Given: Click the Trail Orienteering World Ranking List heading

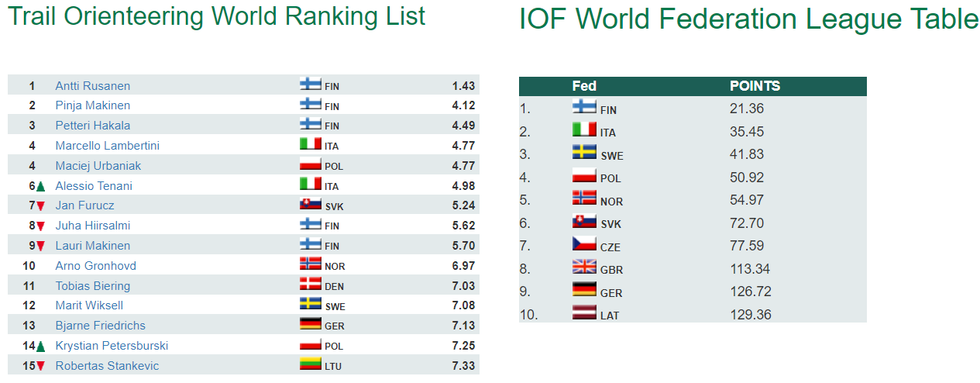Looking at the screenshot, I should tap(216, 16).
